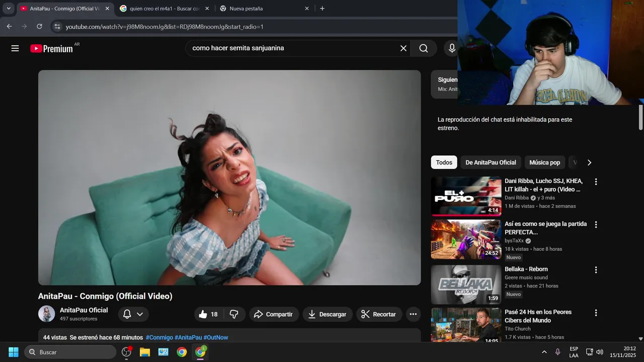644x362 pixels.
Task: Open options for bysTaXx video
Action: (596, 225)
